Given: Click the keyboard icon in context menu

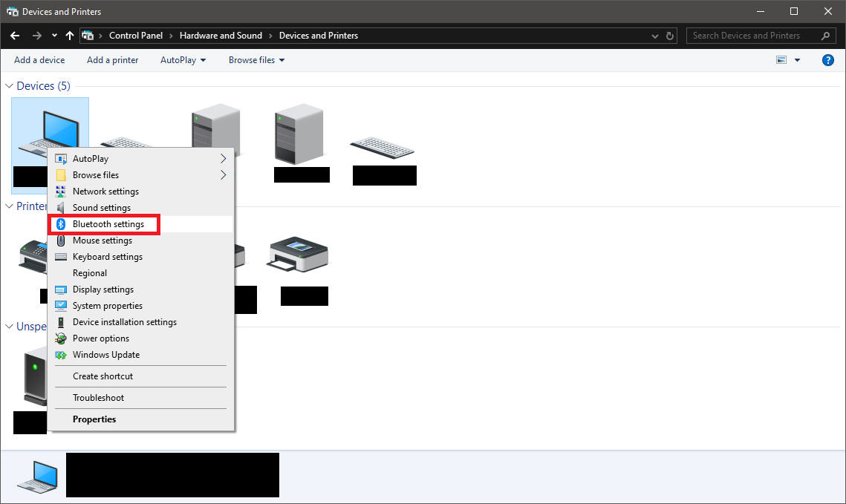Looking at the screenshot, I should coord(61,257).
